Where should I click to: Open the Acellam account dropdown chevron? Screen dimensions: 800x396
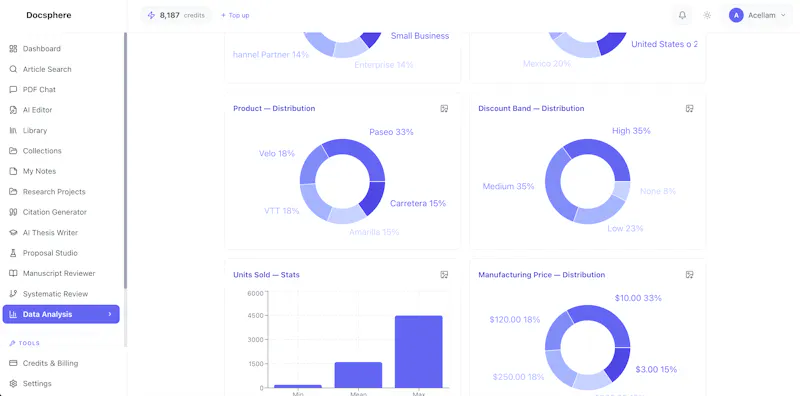click(784, 15)
